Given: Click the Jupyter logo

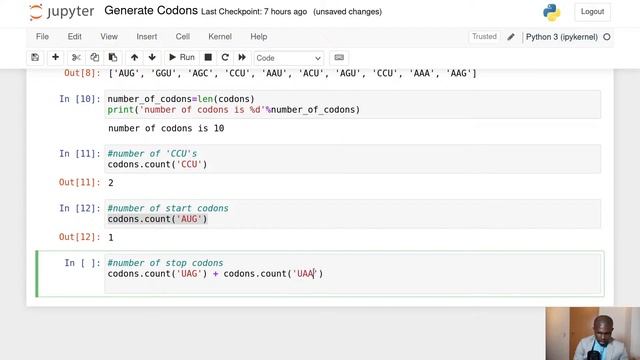Looking at the screenshot, I should 62,12.
